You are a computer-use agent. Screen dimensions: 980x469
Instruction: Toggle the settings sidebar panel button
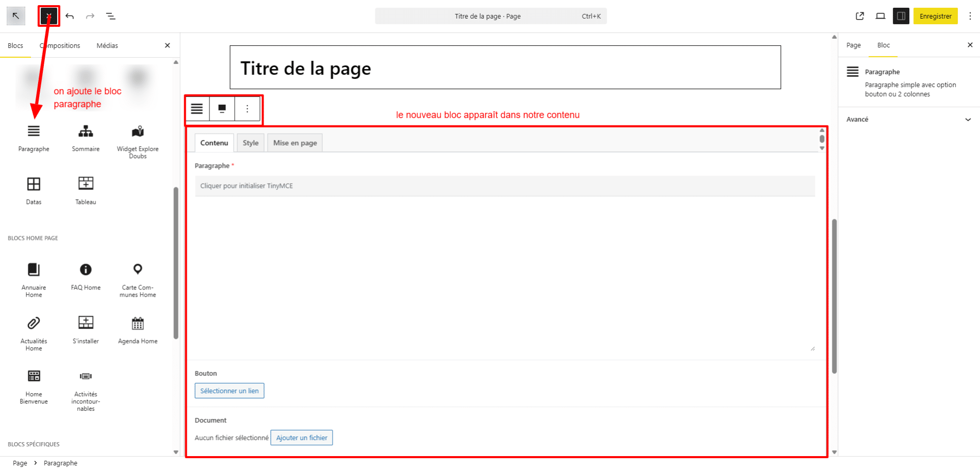point(901,16)
